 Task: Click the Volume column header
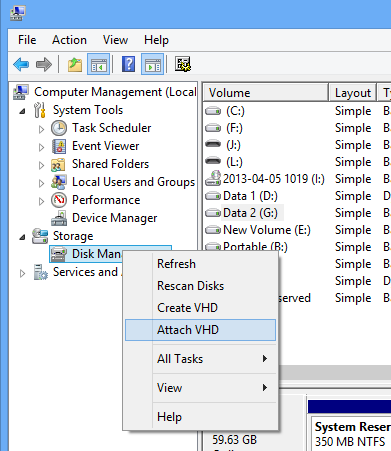[265, 93]
